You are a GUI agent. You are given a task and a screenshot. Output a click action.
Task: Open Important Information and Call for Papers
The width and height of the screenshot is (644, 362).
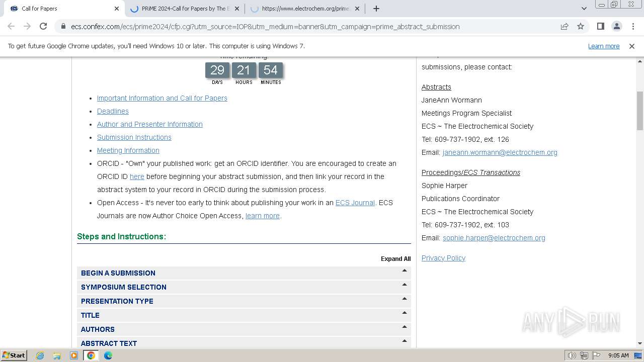coord(162,98)
